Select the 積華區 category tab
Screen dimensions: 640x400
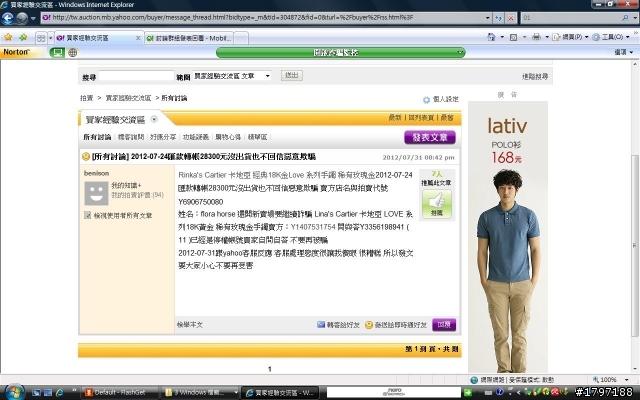[257, 137]
